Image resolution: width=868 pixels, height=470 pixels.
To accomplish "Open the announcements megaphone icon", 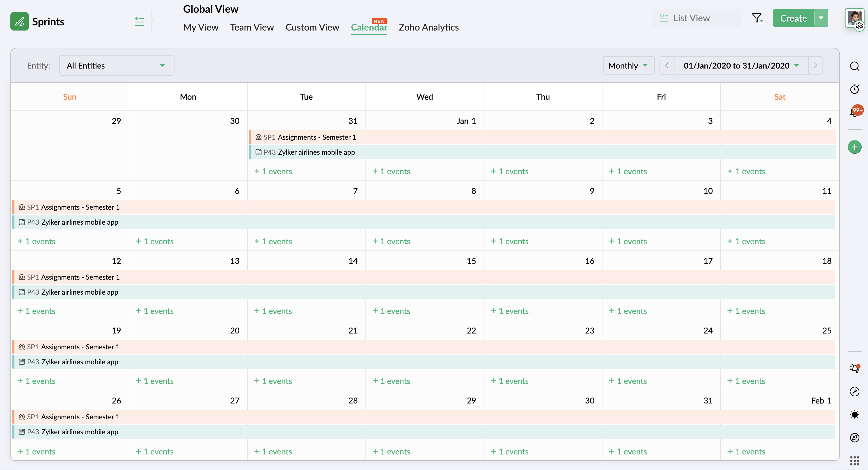I will (854, 368).
